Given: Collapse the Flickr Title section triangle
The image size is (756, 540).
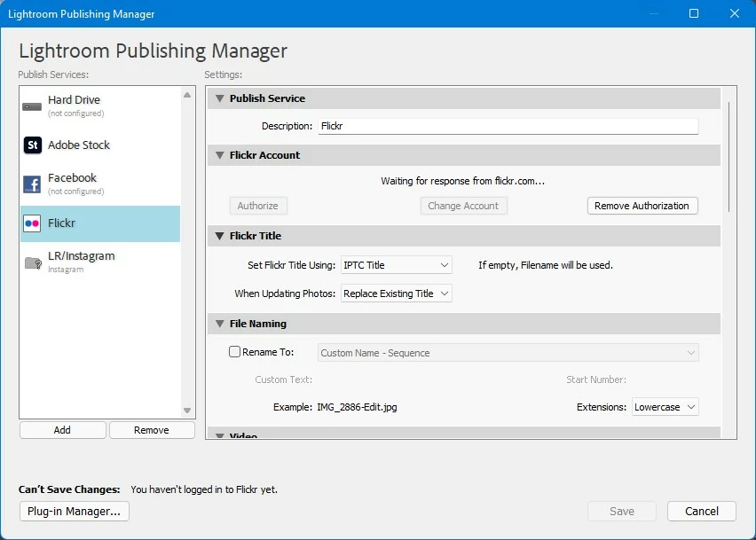Looking at the screenshot, I should point(220,236).
